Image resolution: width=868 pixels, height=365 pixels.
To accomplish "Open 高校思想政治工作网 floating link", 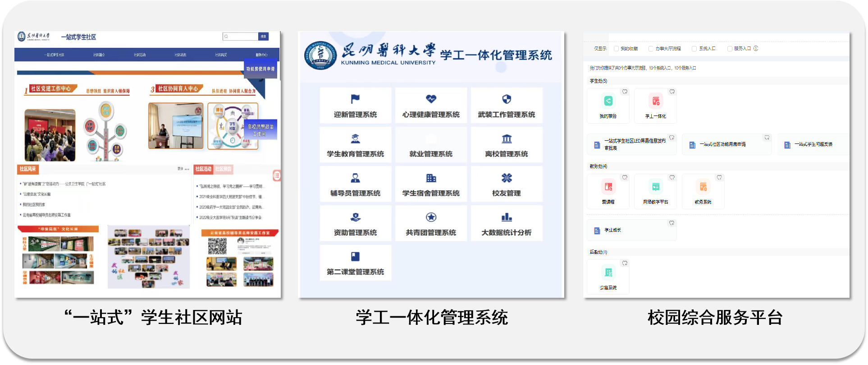I will pos(260,130).
